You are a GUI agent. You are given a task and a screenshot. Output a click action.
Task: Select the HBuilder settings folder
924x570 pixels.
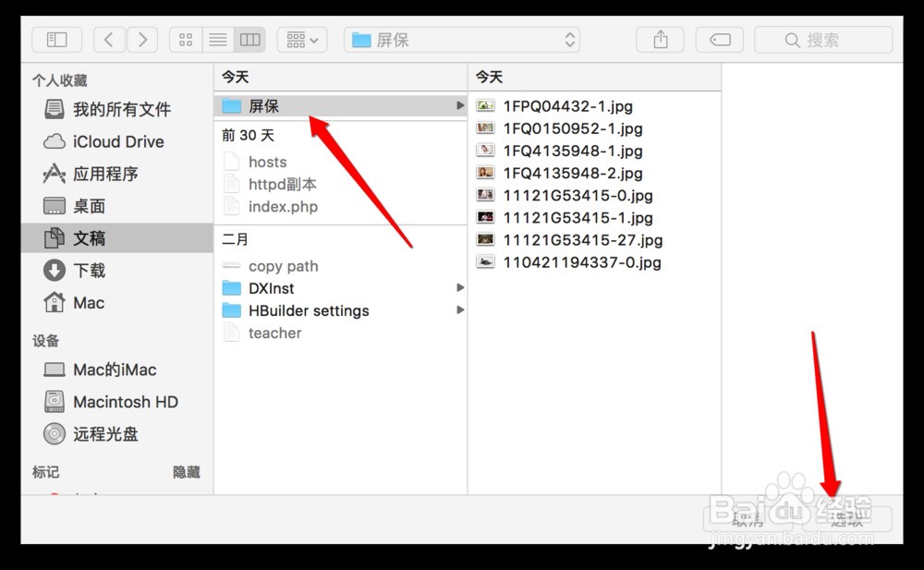pos(341,310)
